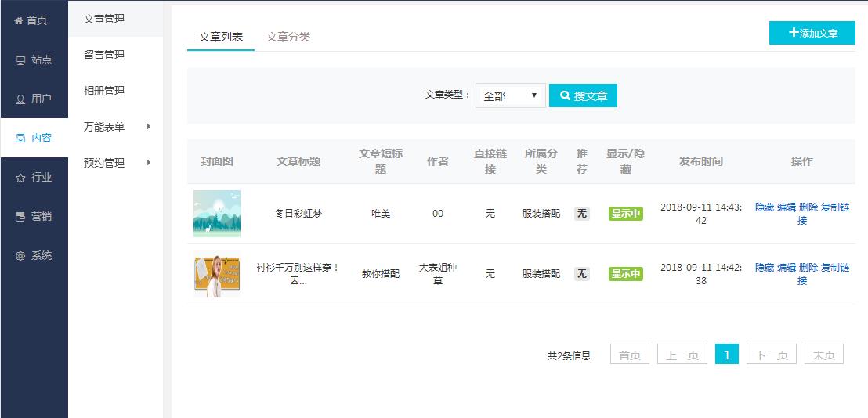Click 编辑 link for 冬日彩虹梦
Screen dimensions: 868x418
[x=786, y=207]
